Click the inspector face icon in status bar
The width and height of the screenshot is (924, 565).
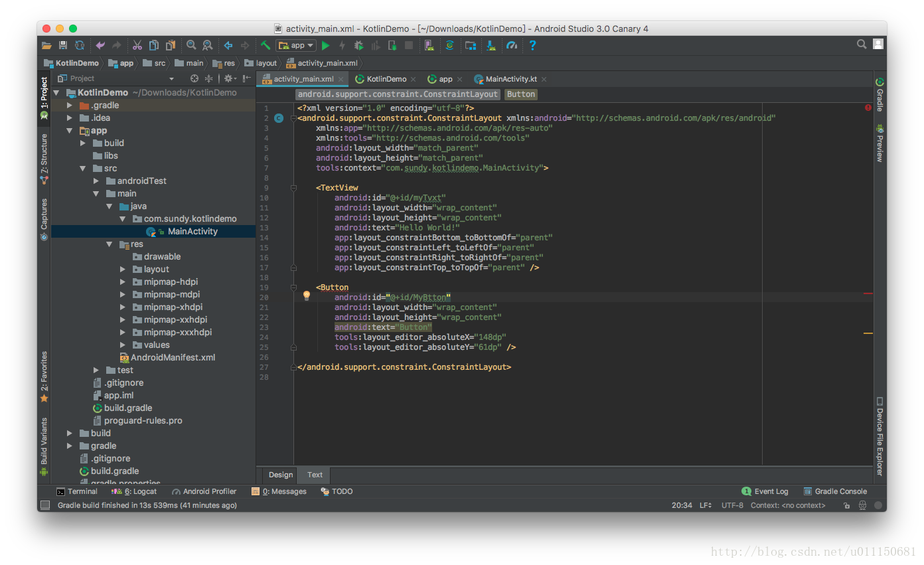pos(863,505)
